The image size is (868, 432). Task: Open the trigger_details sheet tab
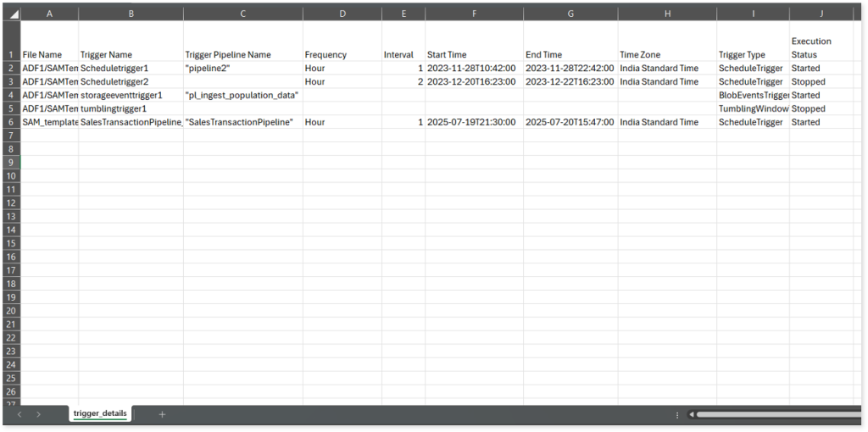tap(100, 413)
